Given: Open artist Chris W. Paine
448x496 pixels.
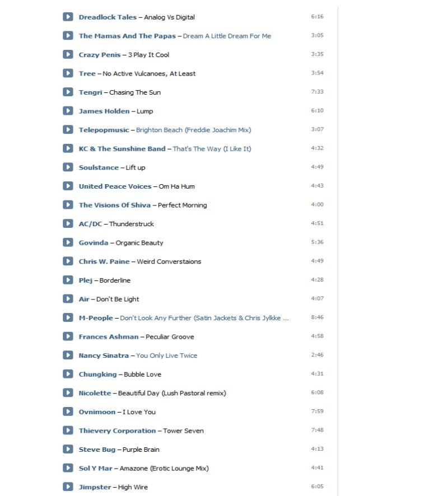Looking at the screenshot, I should pyautogui.click(x=104, y=261).
